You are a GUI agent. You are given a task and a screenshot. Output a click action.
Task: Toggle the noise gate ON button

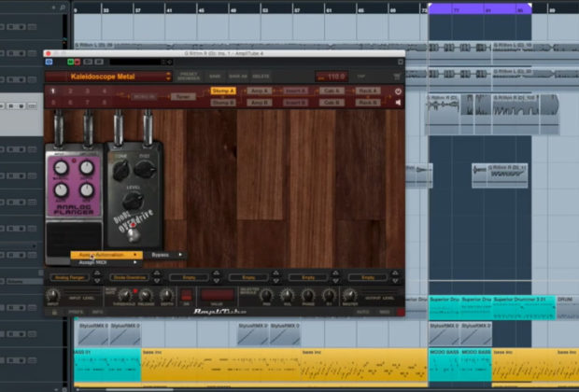coord(187,295)
